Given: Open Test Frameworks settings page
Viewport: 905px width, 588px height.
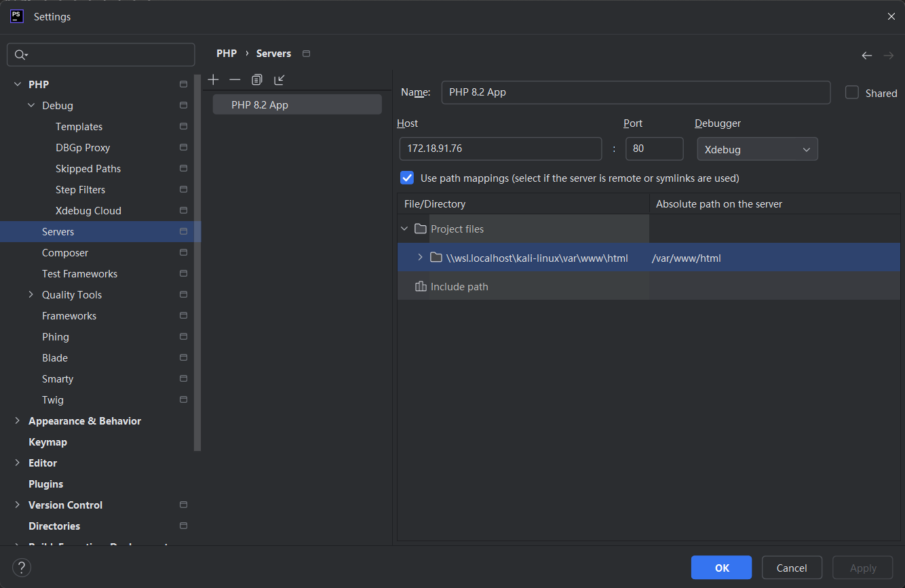Looking at the screenshot, I should tap(79, 273).
